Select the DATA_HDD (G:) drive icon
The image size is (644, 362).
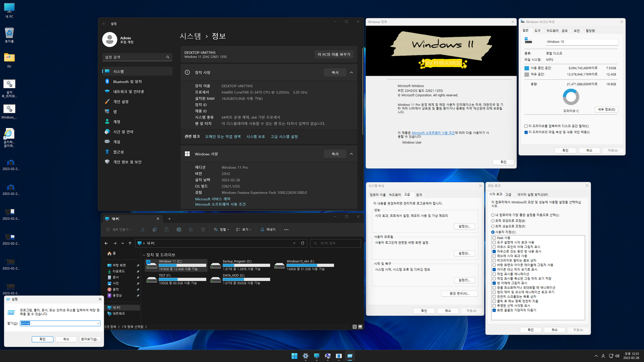[216, 279]
